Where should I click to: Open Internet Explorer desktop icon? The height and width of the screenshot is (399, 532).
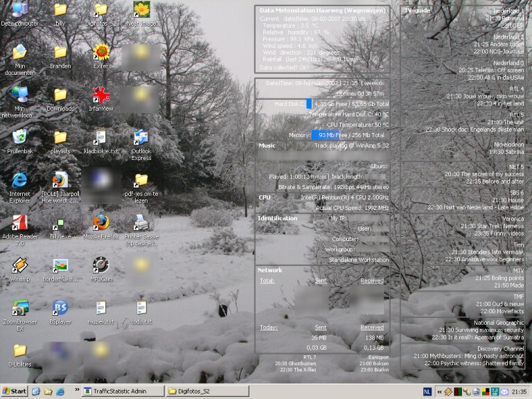(x=19, y=180)
